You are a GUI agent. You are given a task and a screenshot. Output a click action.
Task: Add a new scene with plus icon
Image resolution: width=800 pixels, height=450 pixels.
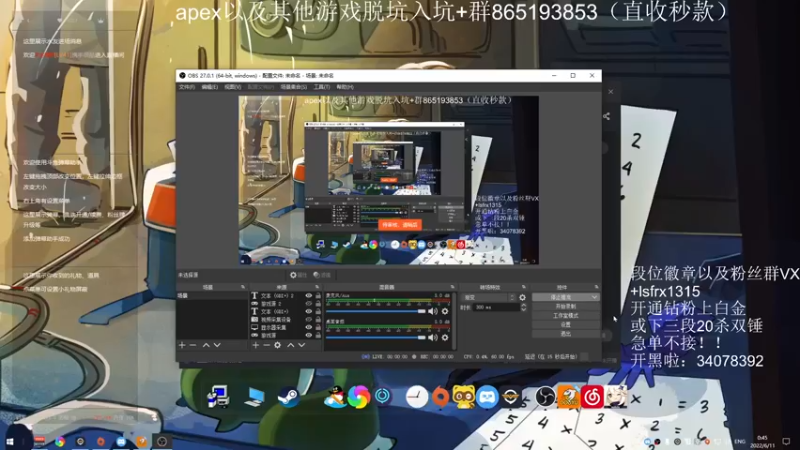pyautogui.click(x=182, y=345)
